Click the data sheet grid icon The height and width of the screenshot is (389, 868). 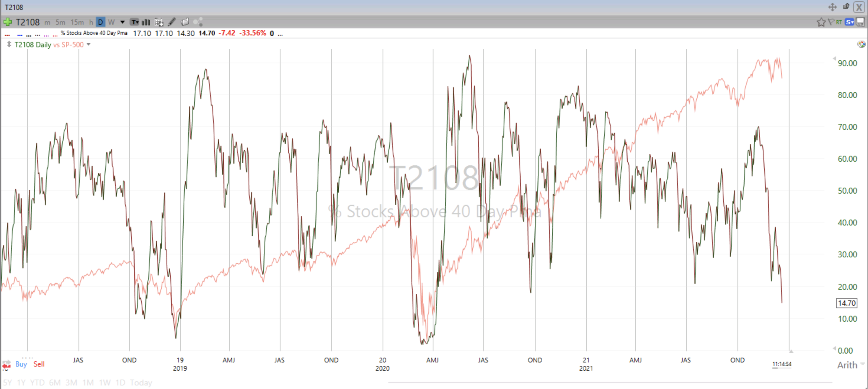tap(159, 22)
